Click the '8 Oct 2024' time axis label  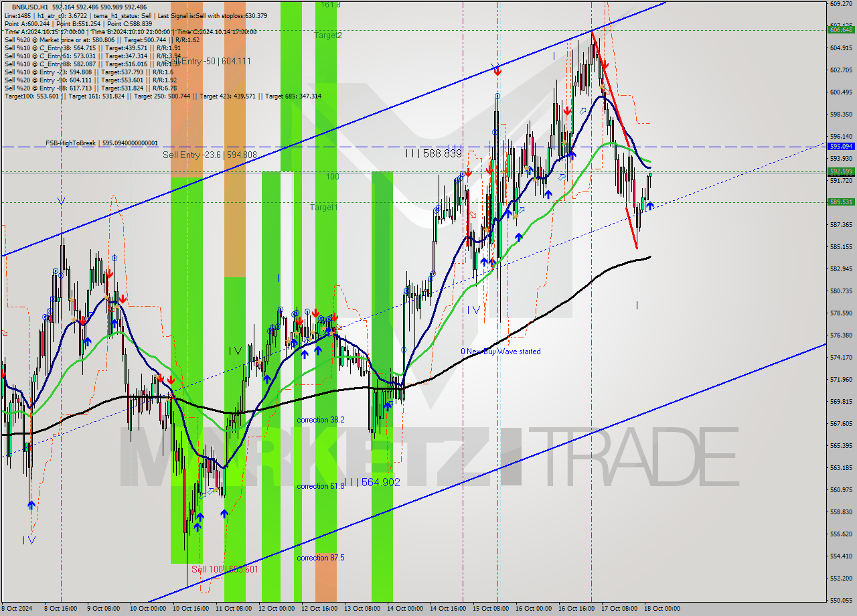[18, 609]
